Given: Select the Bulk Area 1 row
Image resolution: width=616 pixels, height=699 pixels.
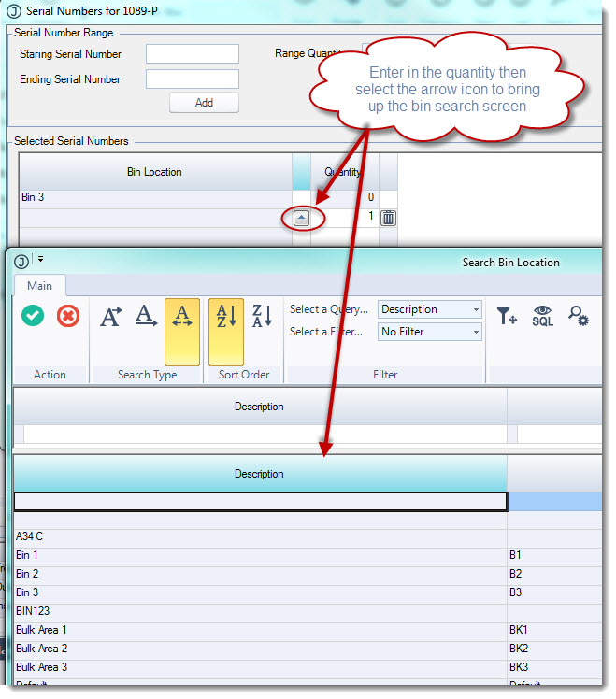Looking at the screenshot, I should 261,630.
